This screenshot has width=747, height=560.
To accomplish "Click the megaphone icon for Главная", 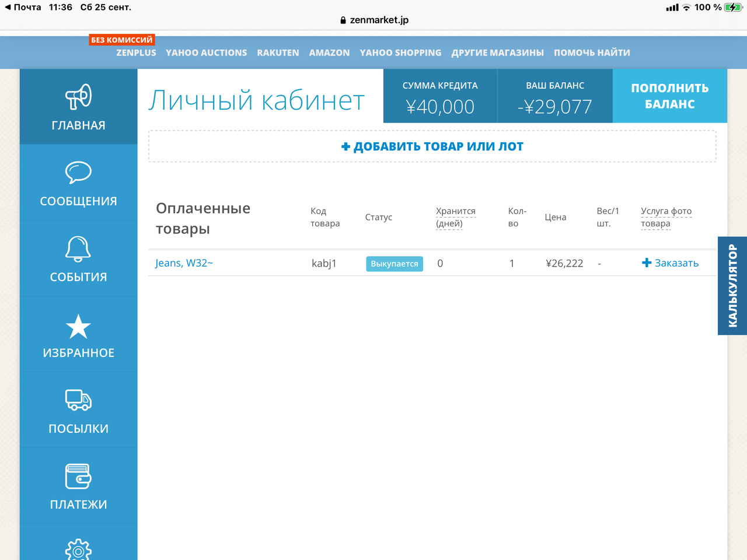I will click(x=78, y=97).
